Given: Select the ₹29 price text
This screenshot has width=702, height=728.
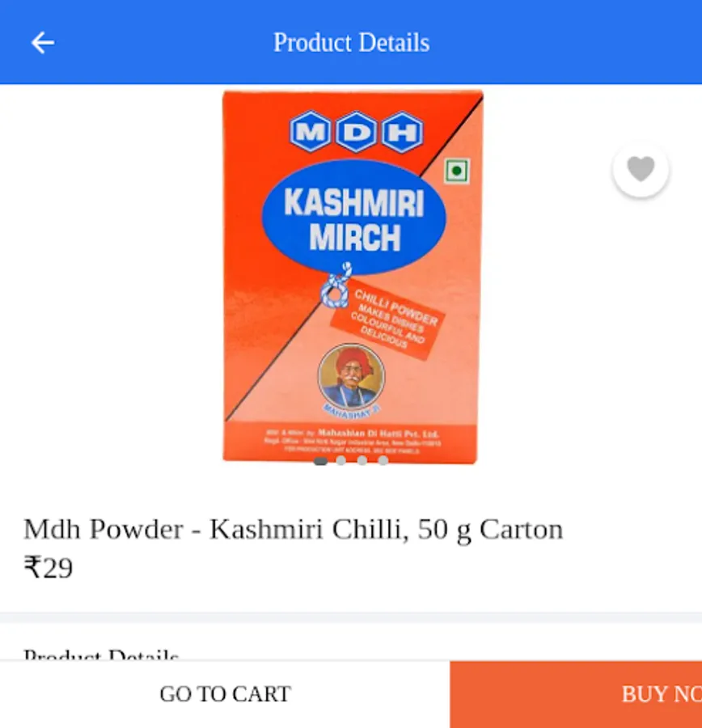Looking at the screenshot, I should [x=49, y=567].
